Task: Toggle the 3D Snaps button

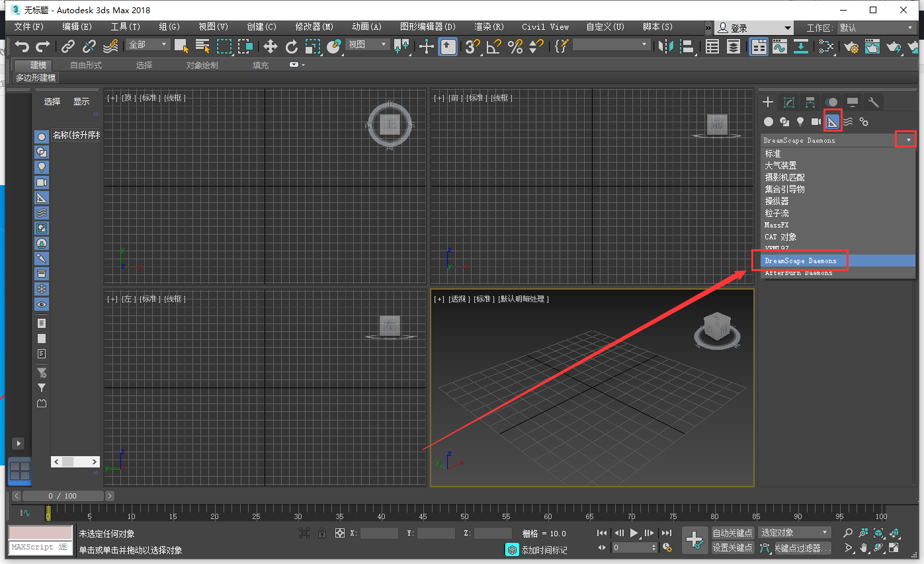Action: [x=472, y=46]
